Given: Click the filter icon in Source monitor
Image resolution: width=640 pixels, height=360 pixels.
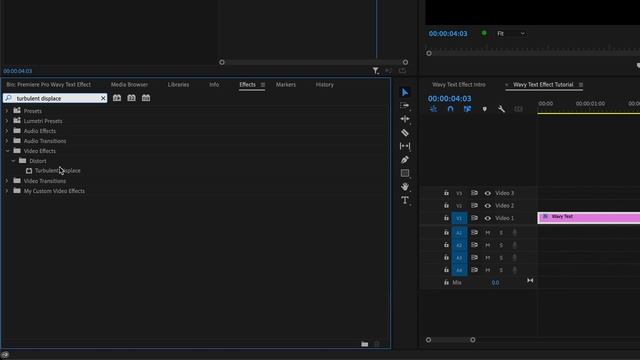Looking at the screenshot, I should coord(376,71).
